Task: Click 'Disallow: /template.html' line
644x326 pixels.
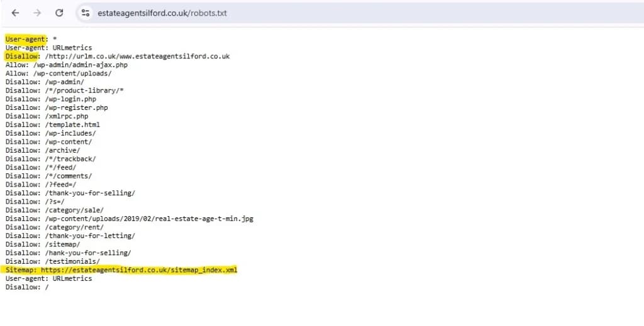Action: (53, 124)
